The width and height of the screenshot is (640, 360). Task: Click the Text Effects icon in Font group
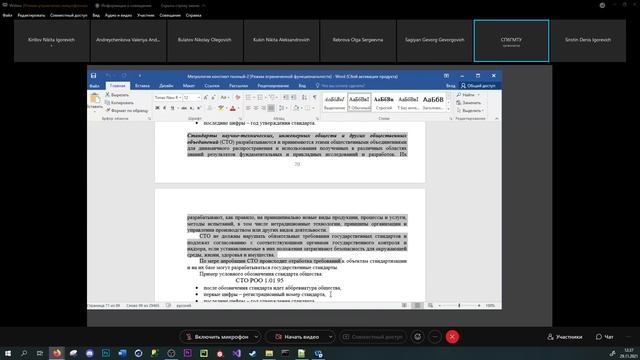point(210,108)
